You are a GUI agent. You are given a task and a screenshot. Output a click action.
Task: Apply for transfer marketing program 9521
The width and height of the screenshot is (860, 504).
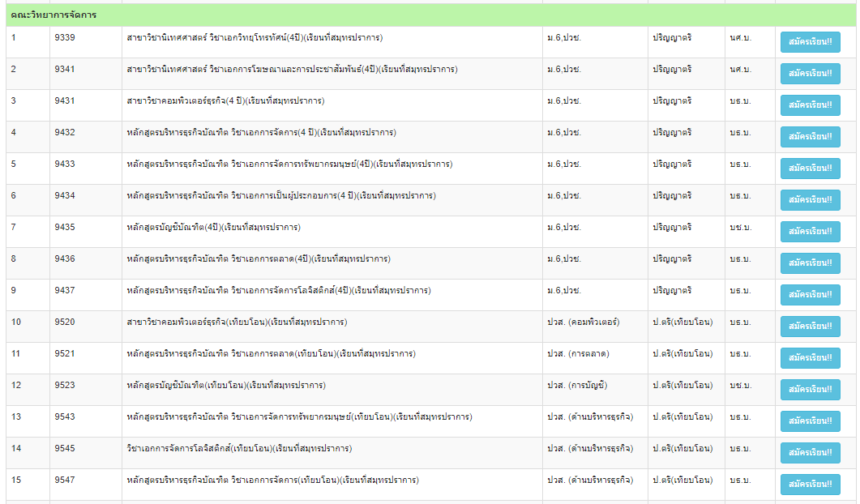[x=810, y=358]
